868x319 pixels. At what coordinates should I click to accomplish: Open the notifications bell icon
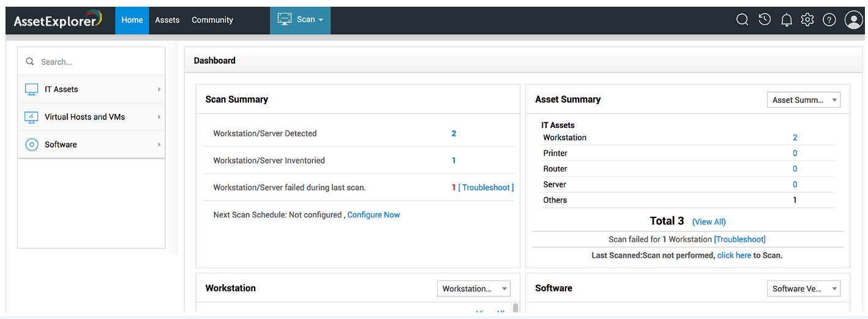787,20
